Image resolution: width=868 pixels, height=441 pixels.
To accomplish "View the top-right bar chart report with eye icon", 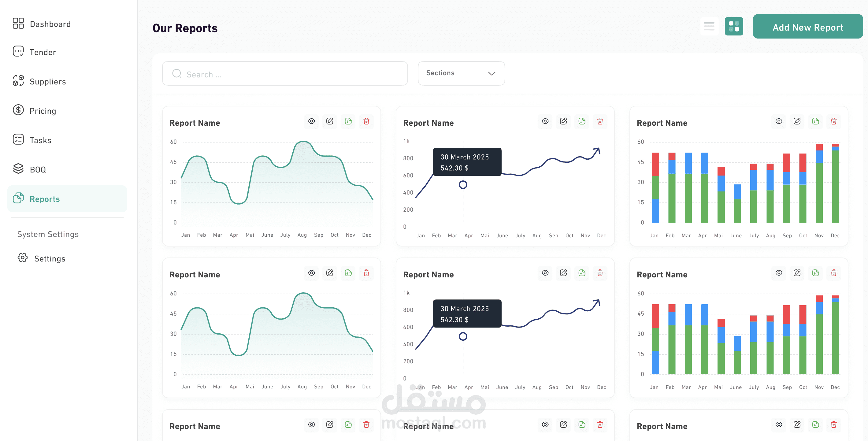I will tap(778, 121).
